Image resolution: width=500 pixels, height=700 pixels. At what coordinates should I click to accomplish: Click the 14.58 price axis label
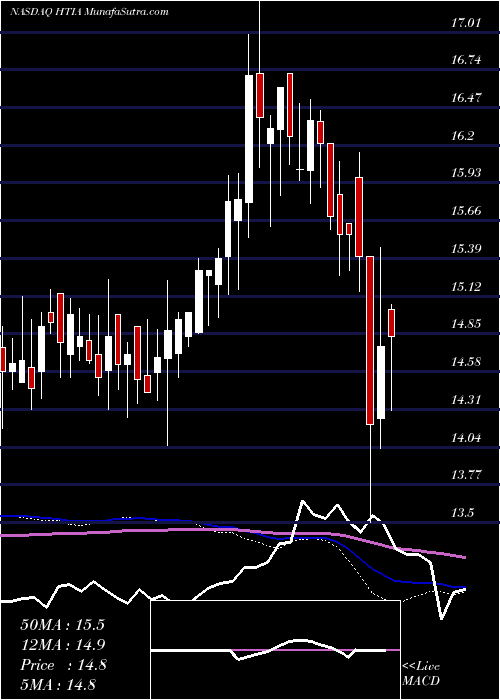coord(466,361)
